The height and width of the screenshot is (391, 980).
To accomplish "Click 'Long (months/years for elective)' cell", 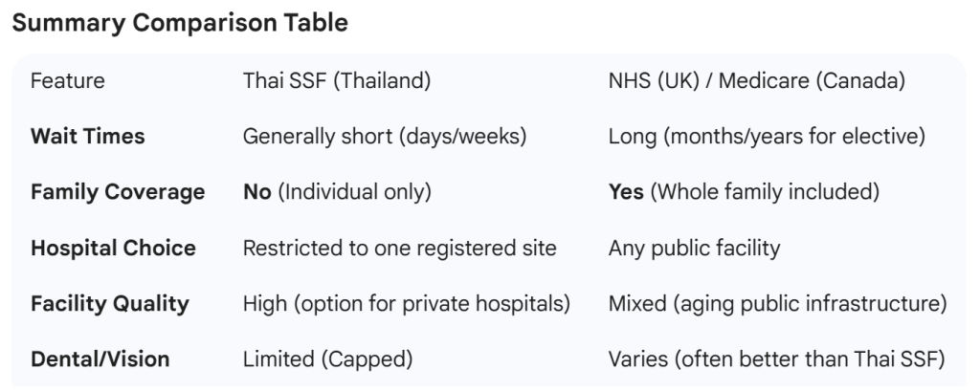I will (x=766, y=136).
